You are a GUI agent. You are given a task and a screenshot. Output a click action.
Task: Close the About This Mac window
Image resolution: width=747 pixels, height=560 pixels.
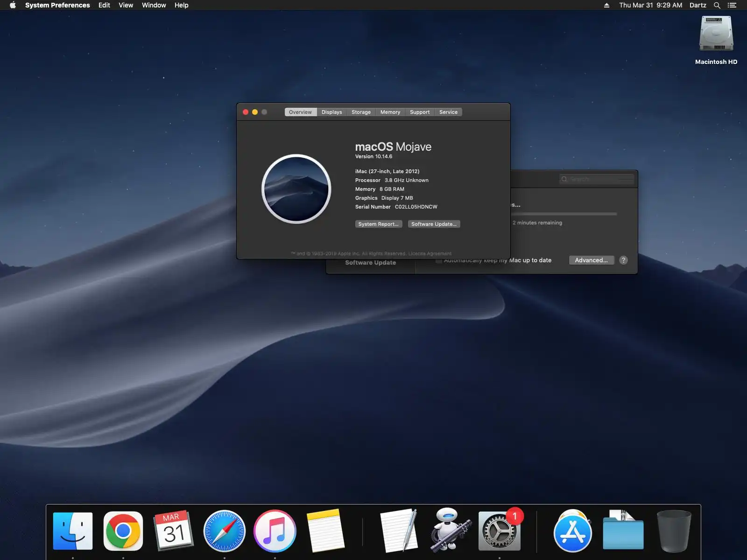[x=246, y=112]
